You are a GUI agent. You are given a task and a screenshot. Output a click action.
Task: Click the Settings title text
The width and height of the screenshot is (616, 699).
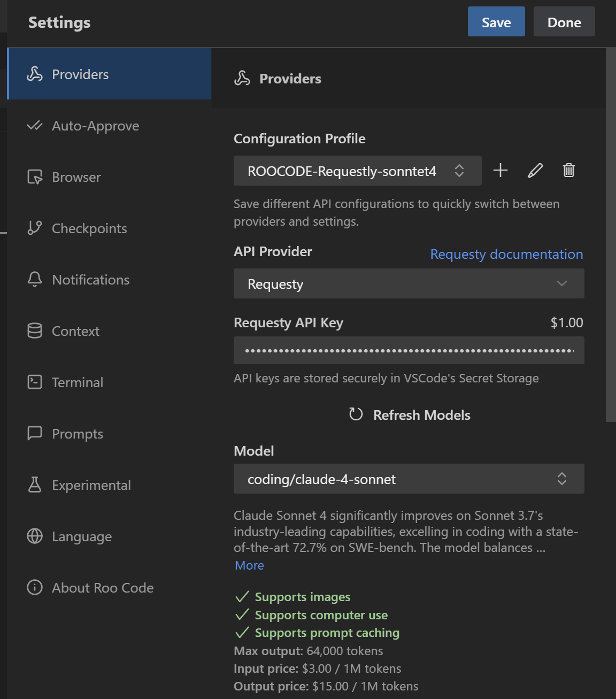[x=59, y=22]
